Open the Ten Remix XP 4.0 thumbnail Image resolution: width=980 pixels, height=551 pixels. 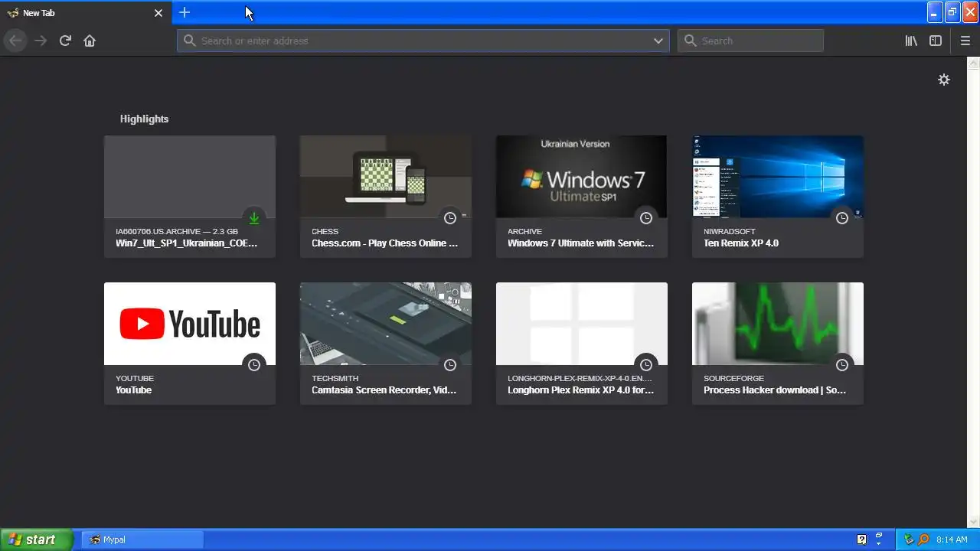(x=778, y=177)
